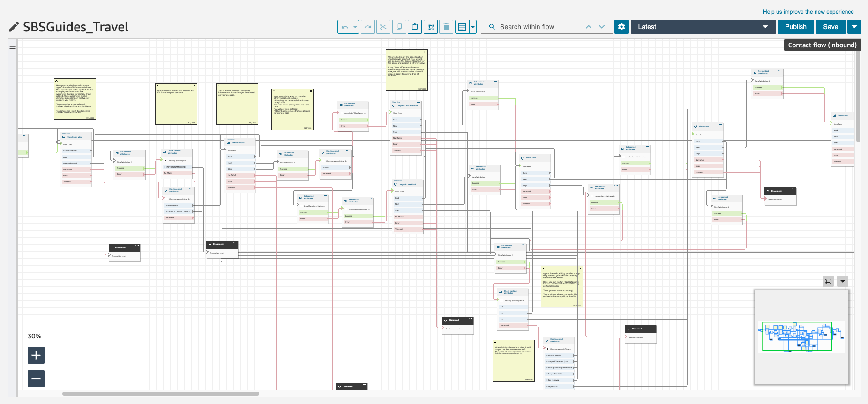
Task: Zoom in with the plus button
Action: click(x=36, y=355)
